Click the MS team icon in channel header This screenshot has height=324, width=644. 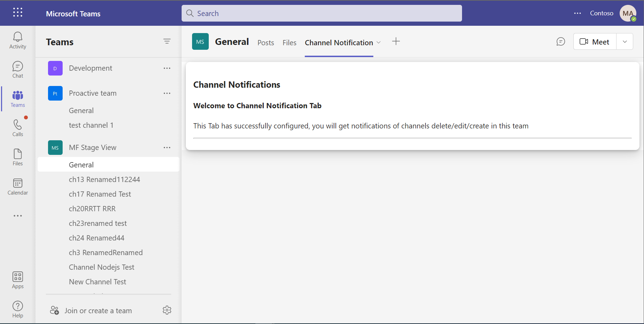[x=200, y=41]
